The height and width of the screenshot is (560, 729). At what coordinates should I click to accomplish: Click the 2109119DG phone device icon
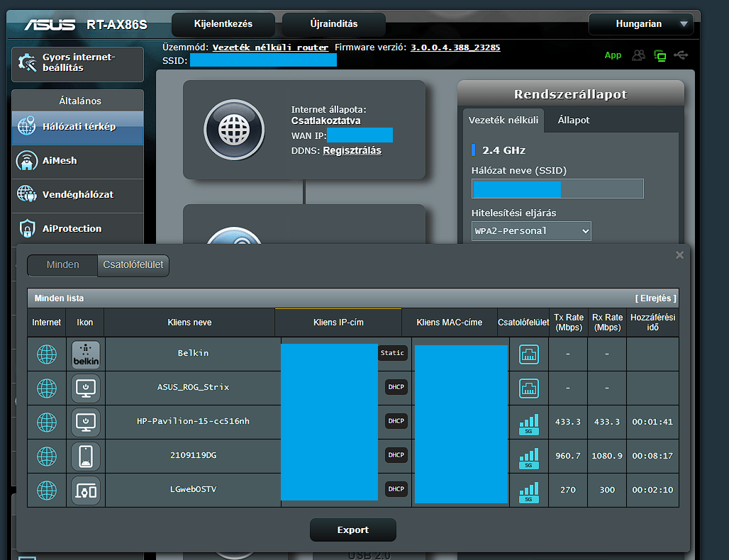click(86, 456)
